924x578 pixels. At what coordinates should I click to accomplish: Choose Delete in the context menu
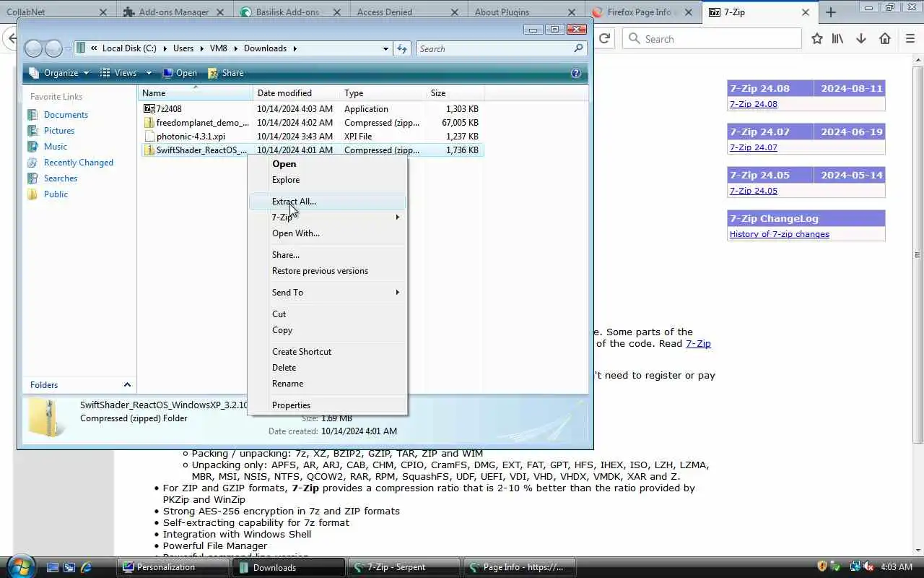click(x=328, y=368)
